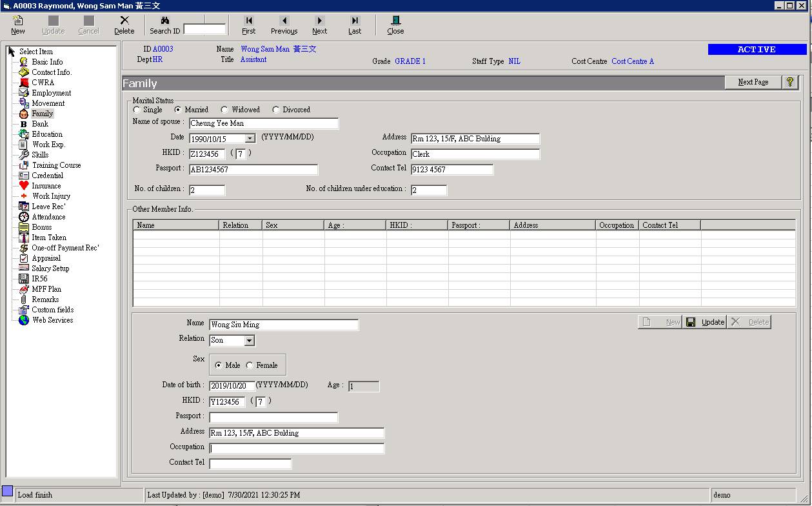Viewport: 812px width, 506px height.
Task: Click the spouse Contact Tel field
Action: 452,170
